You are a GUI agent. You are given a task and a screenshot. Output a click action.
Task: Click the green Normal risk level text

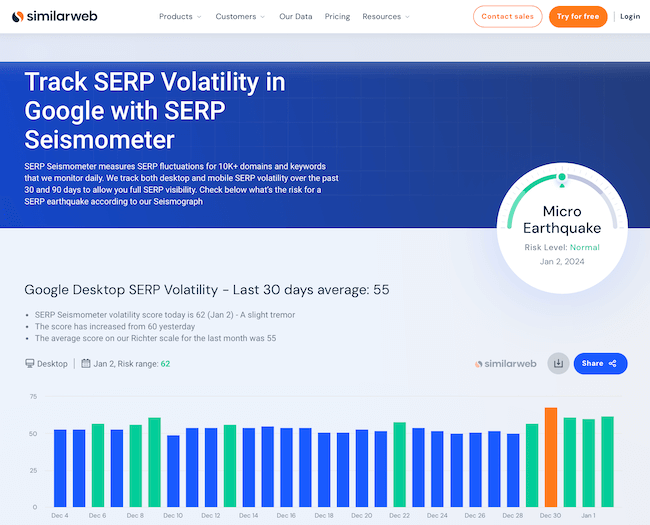[x=585, y=247]
